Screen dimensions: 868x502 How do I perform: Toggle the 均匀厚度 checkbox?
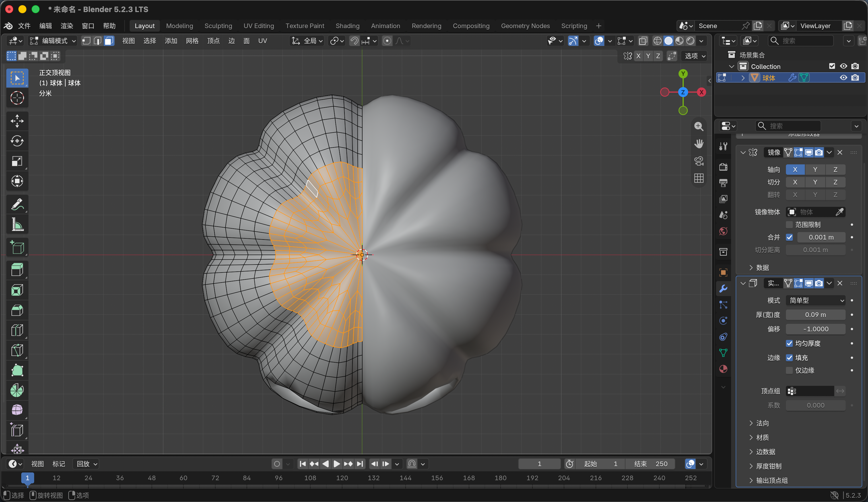tap(789, 343)
